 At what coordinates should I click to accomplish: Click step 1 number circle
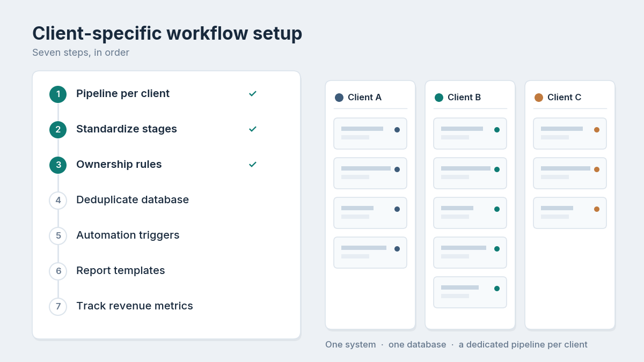(x=58, y=94)
